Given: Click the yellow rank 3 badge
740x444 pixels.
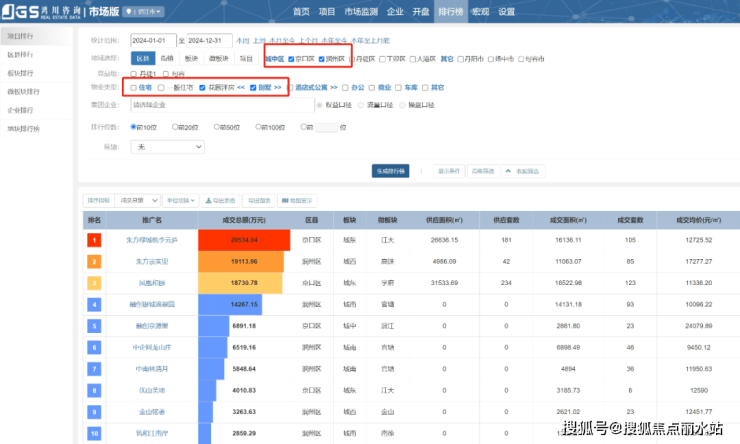Looking at the screenshot, I should pos(94,283).
